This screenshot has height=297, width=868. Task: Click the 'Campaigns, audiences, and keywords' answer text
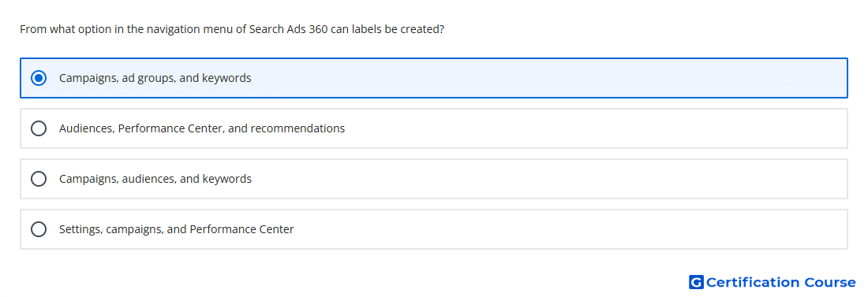155,179
